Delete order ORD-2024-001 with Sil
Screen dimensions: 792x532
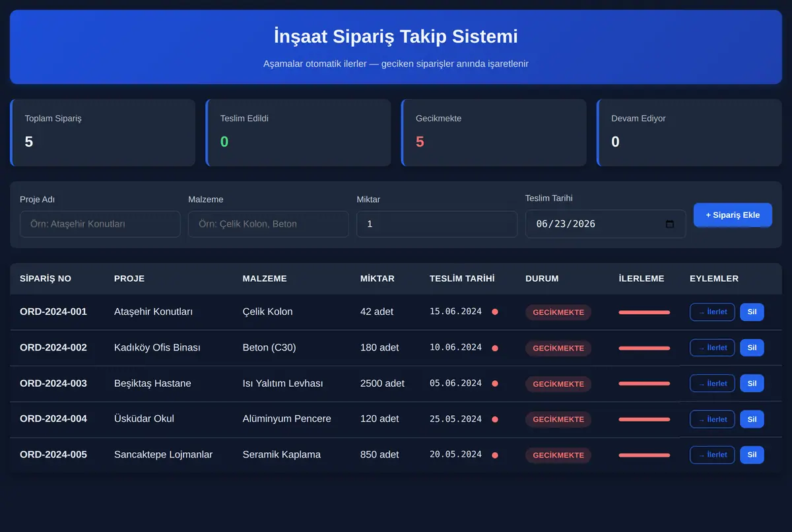[752, 312]
